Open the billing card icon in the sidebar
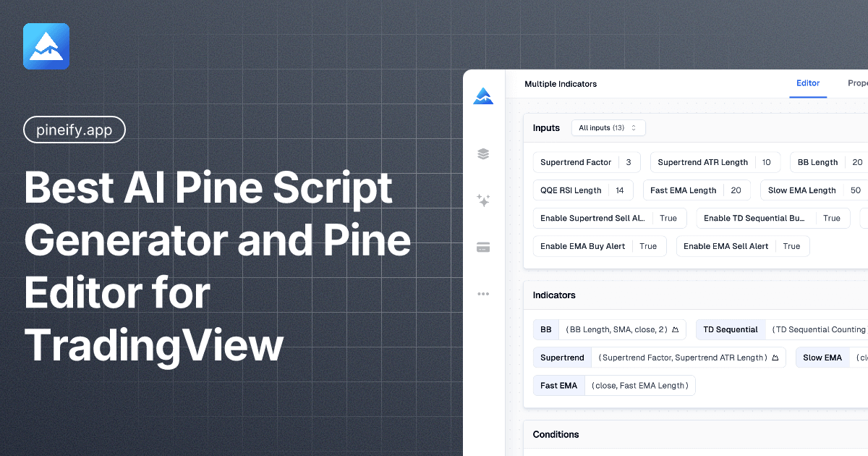Screen dimensions: 868x456 point(483,248)
